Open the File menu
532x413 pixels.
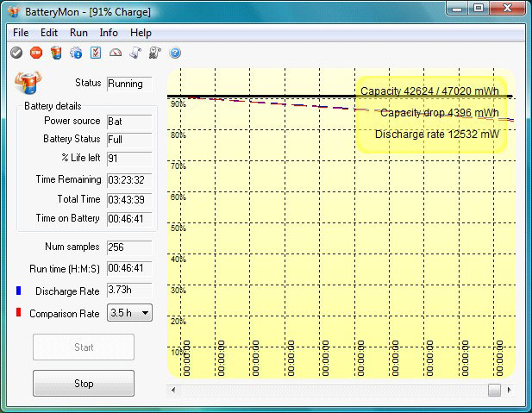pos(21,33)
